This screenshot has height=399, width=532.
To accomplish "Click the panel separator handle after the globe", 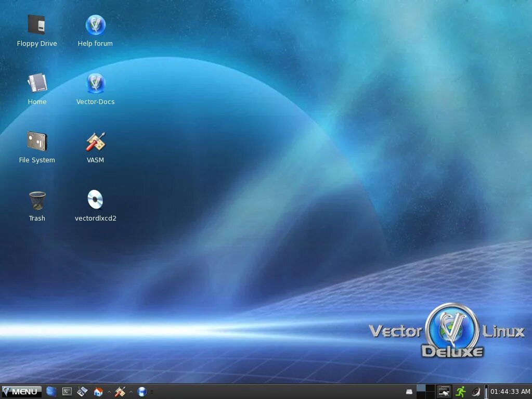I will coord(152,392).
